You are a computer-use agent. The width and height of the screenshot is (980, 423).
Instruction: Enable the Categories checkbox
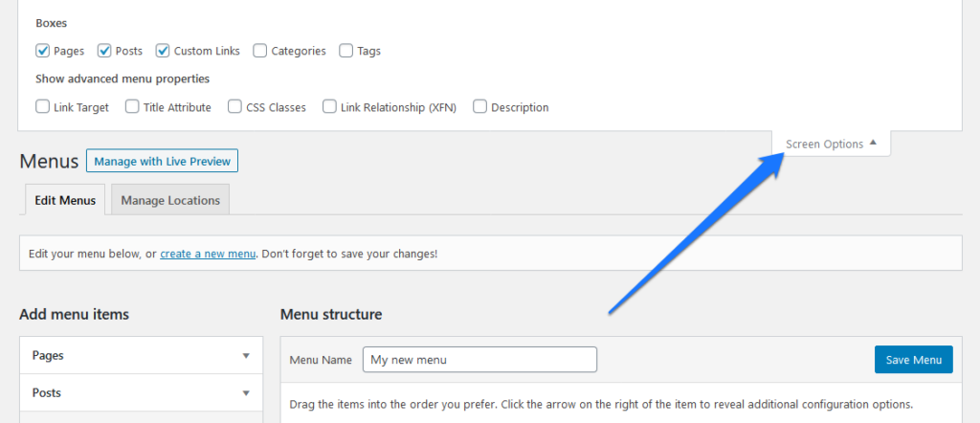point(260,51)
